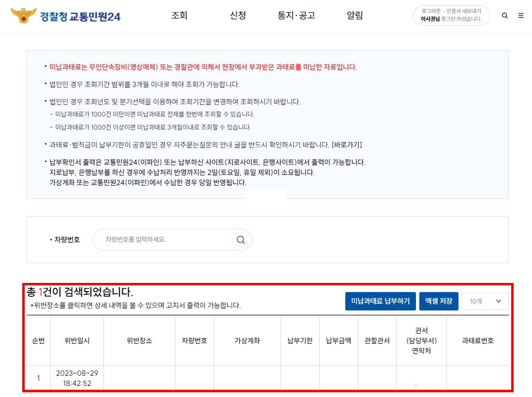Open the 신청 menu
This screenshot has width=532, height=397.
[x=237, y=15]
